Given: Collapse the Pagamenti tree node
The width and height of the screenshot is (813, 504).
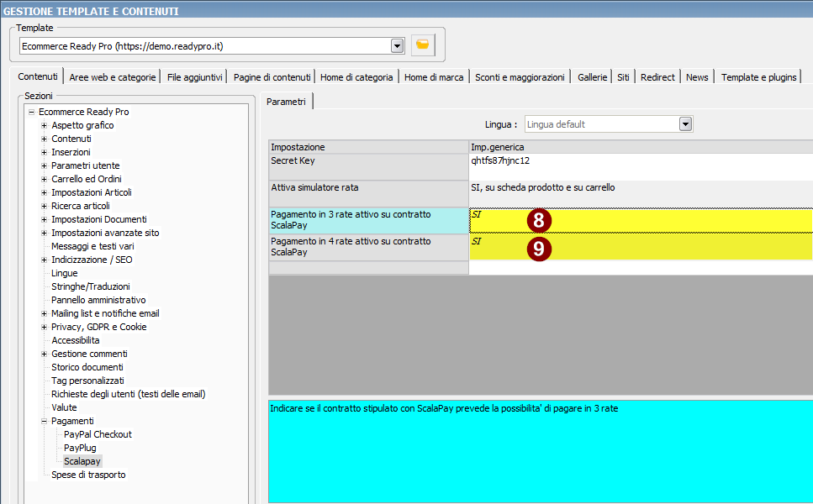Looking at the screenshot, I should point(45,421).
